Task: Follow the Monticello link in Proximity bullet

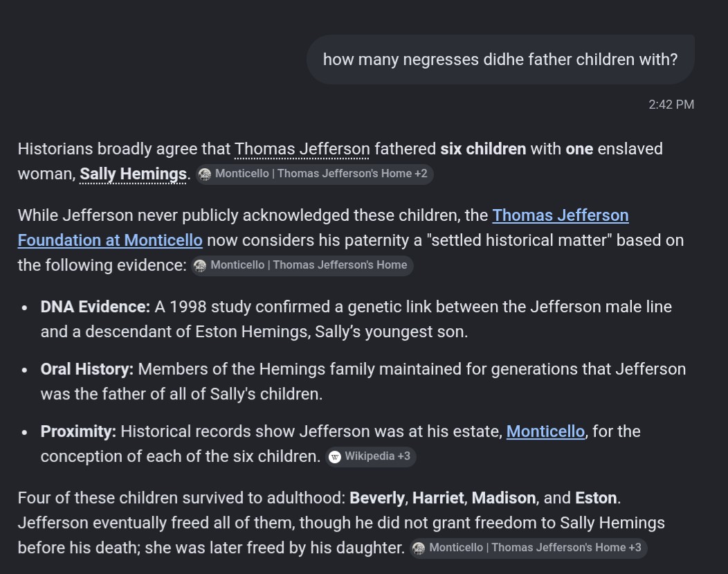Action: (x=545, y=431)
